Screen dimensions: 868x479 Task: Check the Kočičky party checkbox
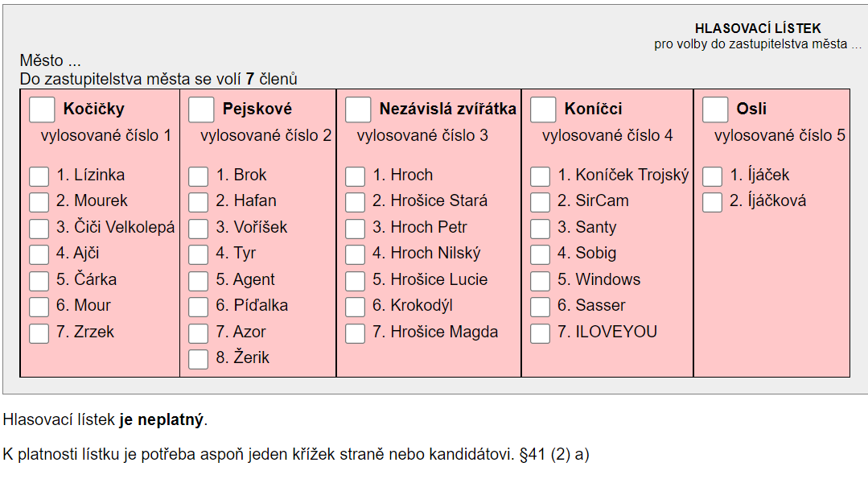pos(41,109)
